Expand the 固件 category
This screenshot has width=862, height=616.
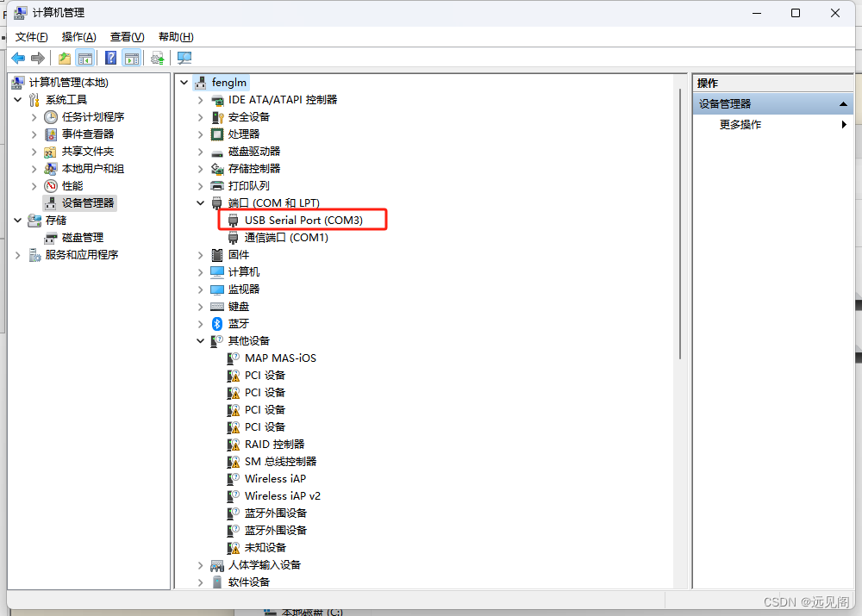201,255
